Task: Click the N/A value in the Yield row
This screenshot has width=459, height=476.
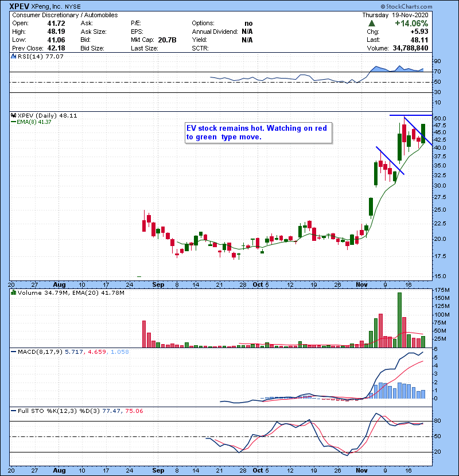Action: click(x=247, y=40)
